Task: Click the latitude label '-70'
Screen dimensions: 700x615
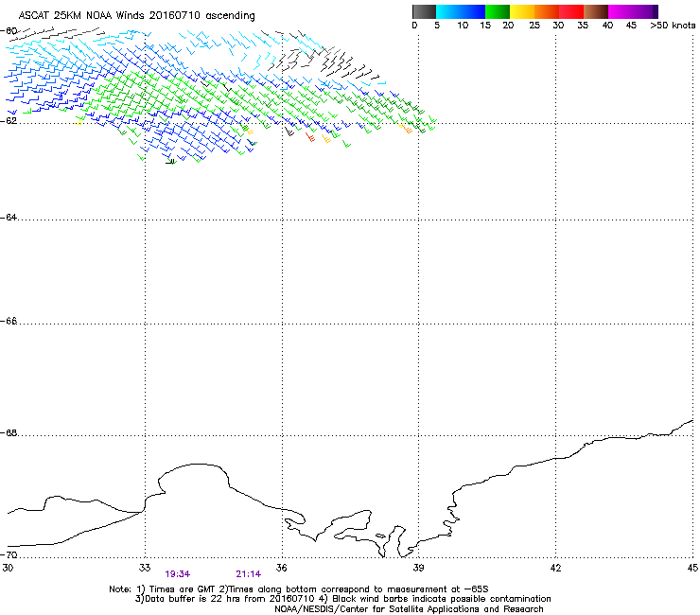Action: click(x=9, y=554)
